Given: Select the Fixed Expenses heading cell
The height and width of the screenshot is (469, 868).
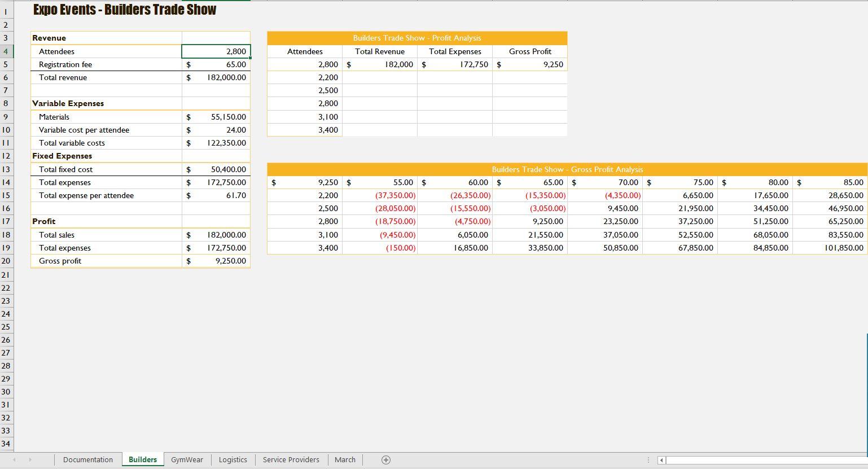Looking at the screenshot, I should (106, 156).
